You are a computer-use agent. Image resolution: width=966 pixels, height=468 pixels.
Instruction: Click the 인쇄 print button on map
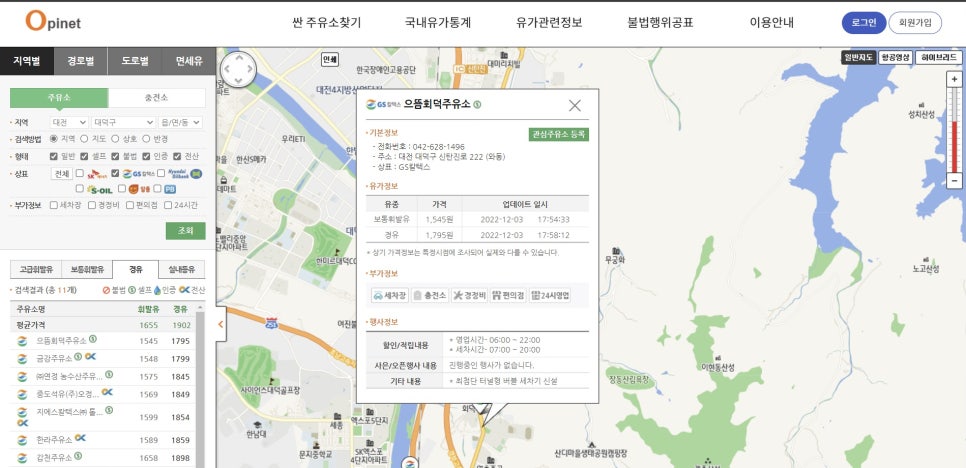(x=330, y=60)
